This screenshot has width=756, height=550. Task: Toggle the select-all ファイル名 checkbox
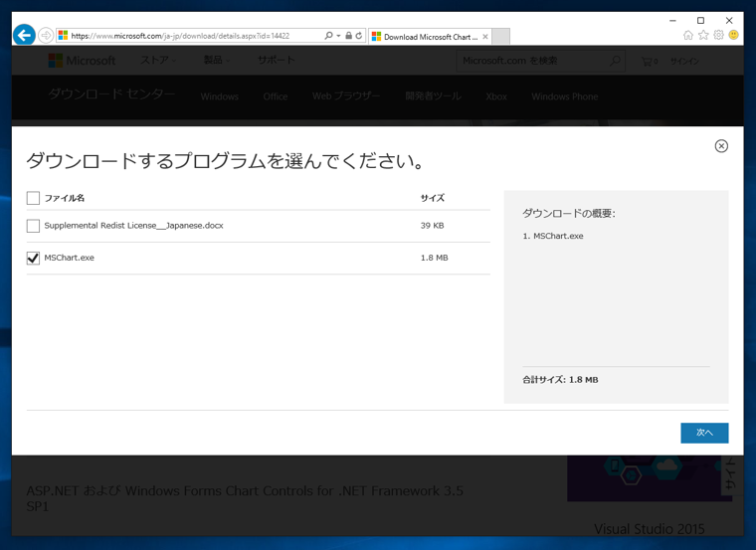point(33,198)
